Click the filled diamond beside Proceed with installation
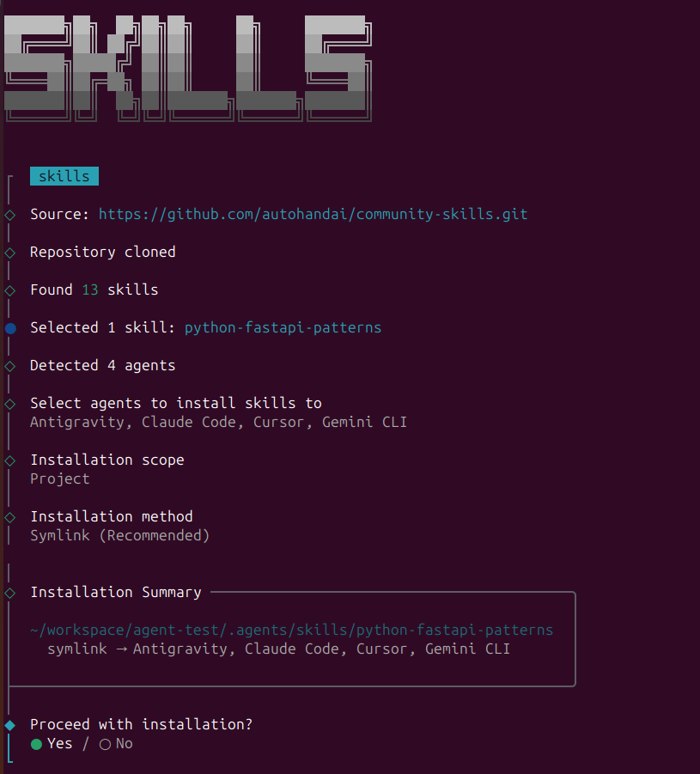Viewport: 700px width, 774px height. (x=9, y=725)
